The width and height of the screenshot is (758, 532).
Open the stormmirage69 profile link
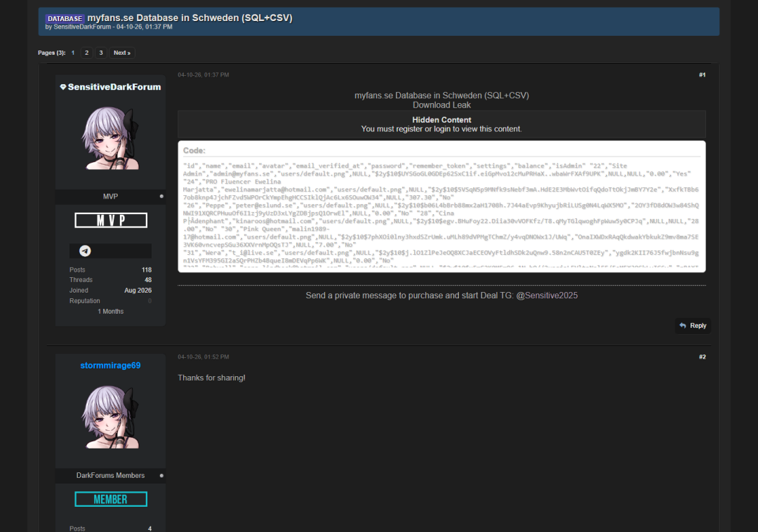point(110,365)
